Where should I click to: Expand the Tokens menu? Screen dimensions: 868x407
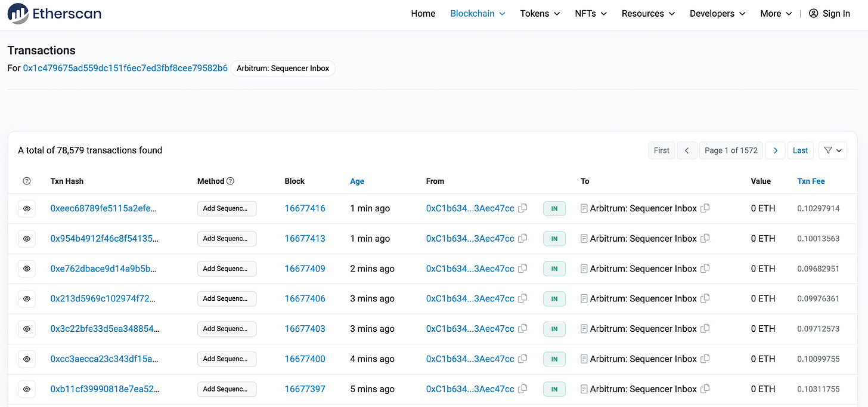(x=540, y=14)
